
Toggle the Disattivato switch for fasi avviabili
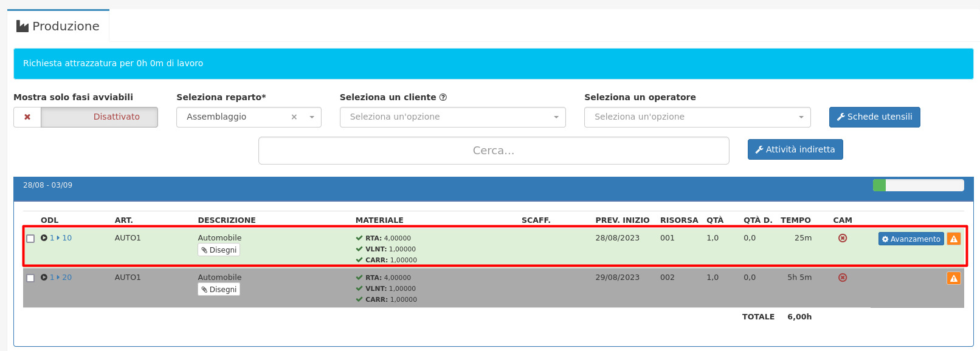[86, 117]
